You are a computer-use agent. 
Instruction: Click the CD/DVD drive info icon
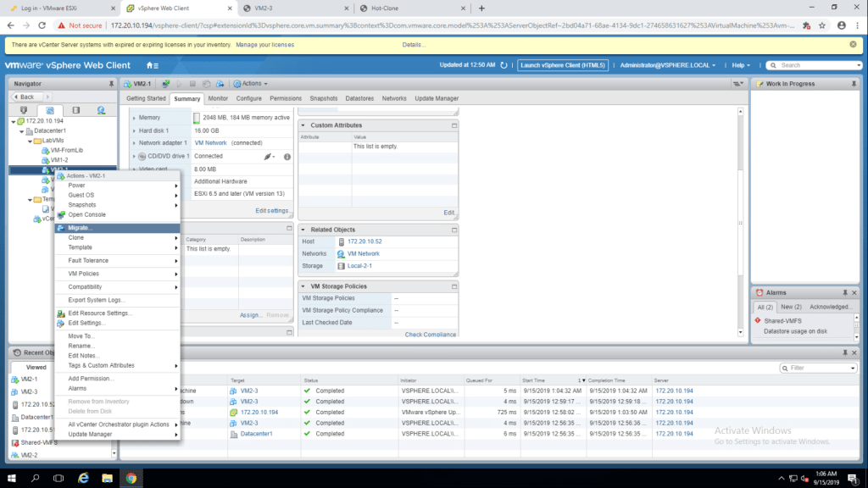click(x=287, y=157)
